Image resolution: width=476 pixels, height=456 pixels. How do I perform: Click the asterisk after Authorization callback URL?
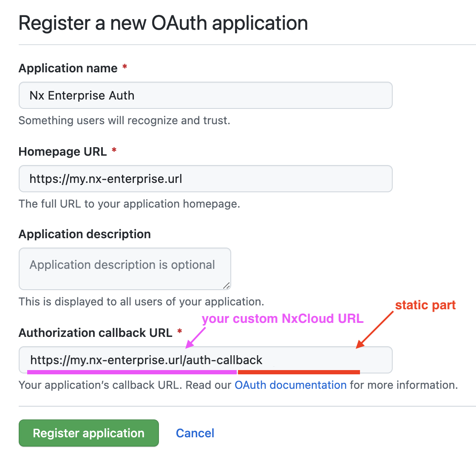point(180,333)
